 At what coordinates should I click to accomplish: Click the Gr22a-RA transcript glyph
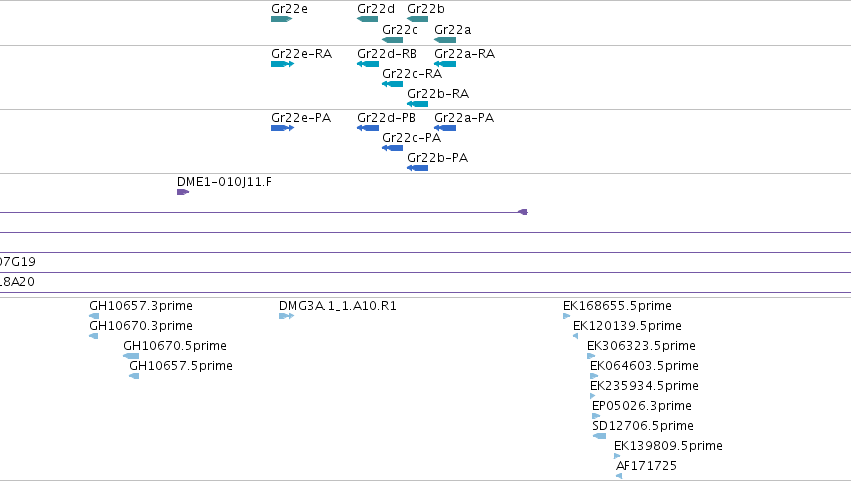click(x=445, y=64)
